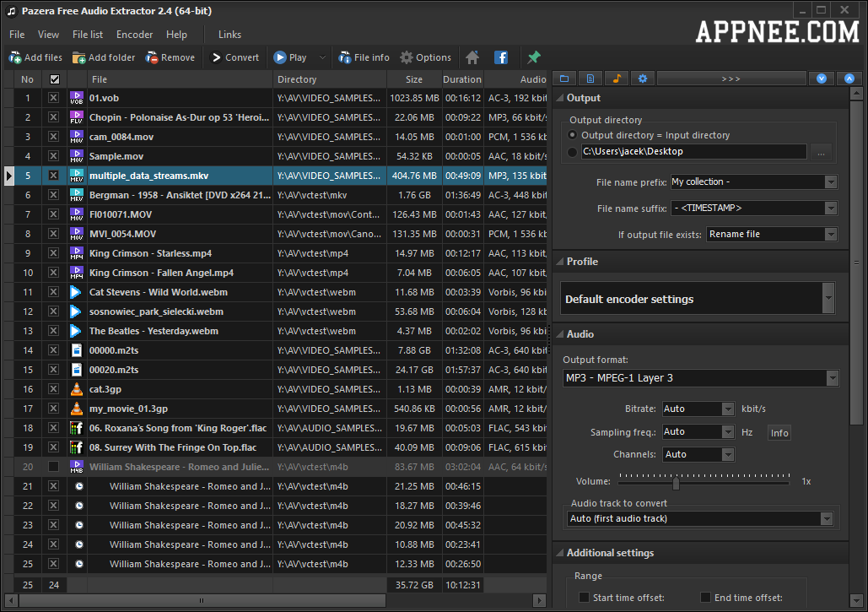Click the Info button next to Hz
This screenshot has width=868, height=612.
(x=779, y=433)
